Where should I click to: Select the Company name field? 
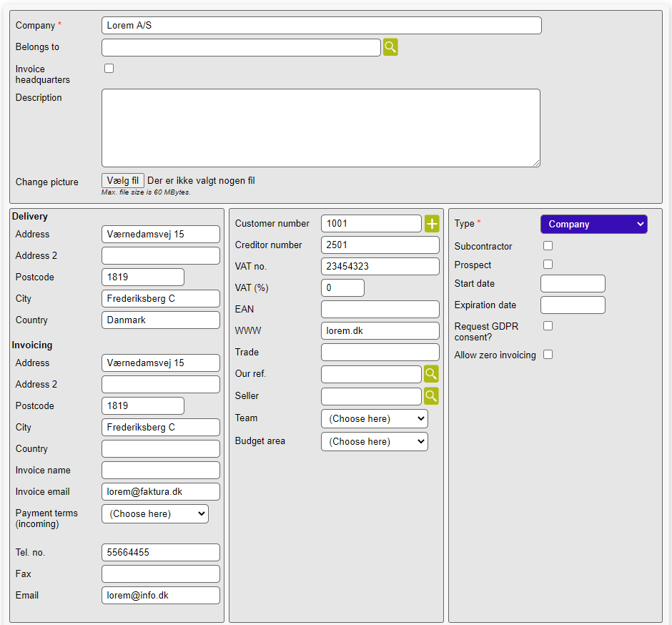pyautogui.click(x=321, y=26)
